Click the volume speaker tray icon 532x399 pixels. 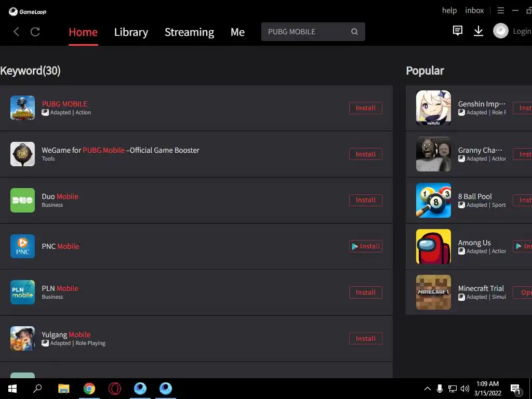click(465, 389)
